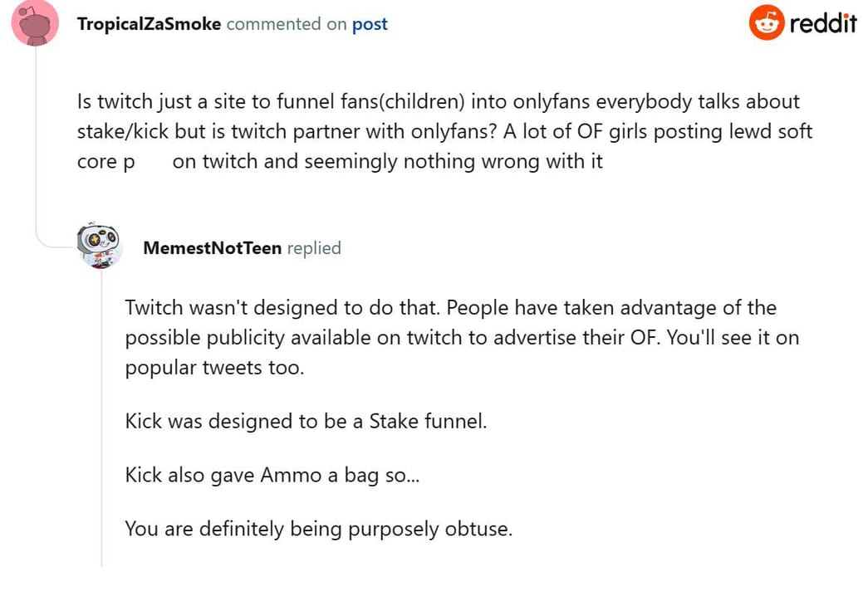Click the line 'popular tweets too.'

pos(214,367)
